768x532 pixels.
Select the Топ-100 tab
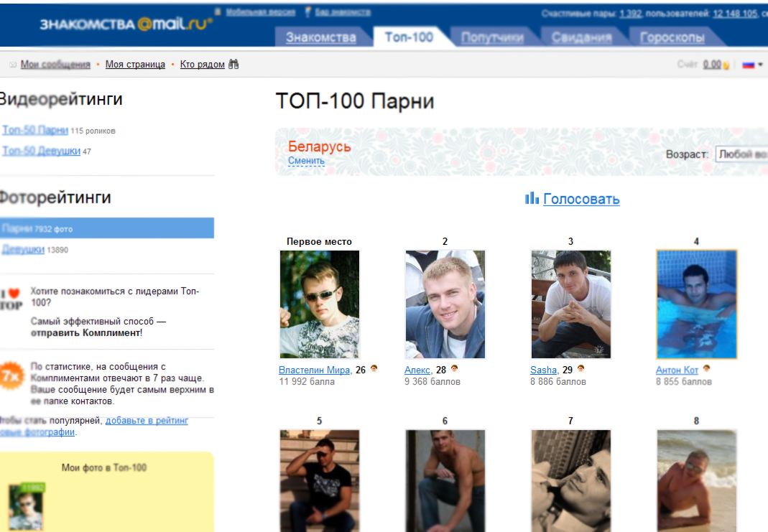coord(409,37)
